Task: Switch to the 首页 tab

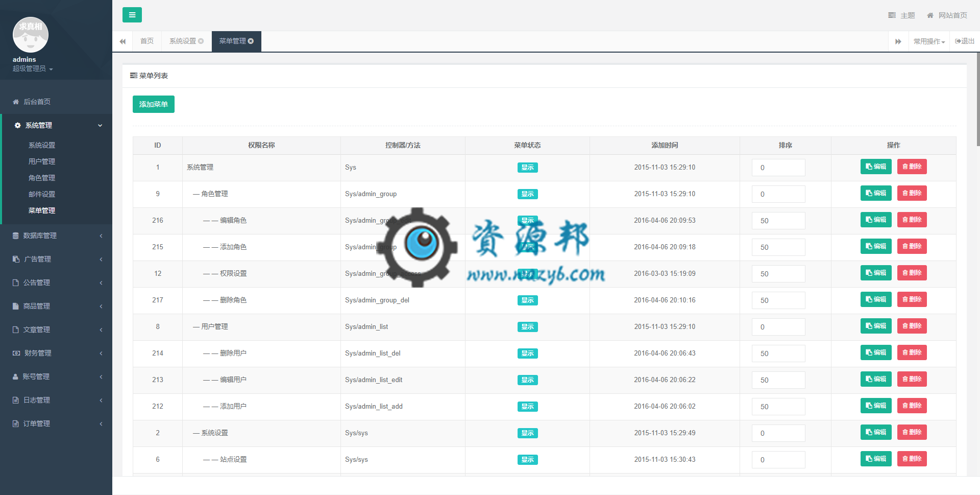Action: [147, 41]
